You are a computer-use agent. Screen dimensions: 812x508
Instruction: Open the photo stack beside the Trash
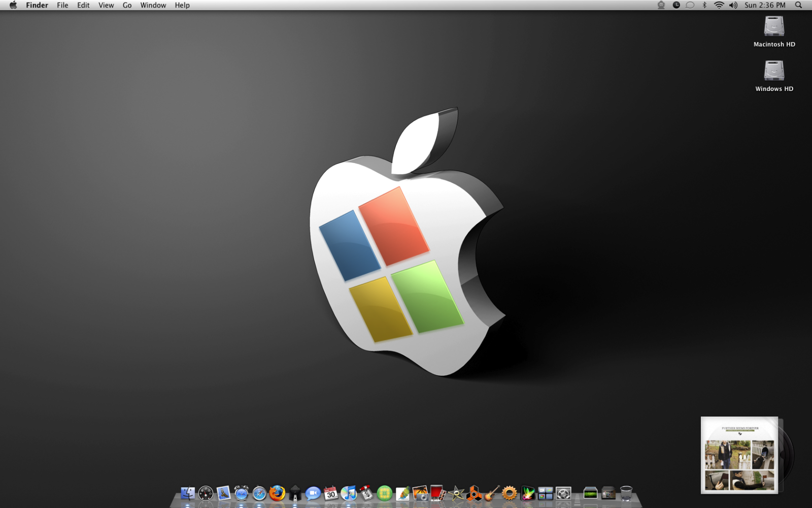click(608, 493)
